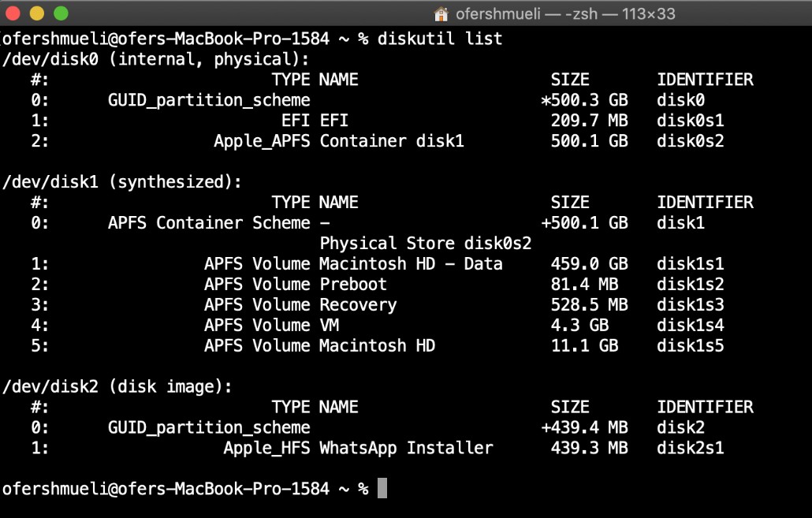Click 'APFS Container Scheme -' text
The image size is (812, 518).
(x=218, y=223)
